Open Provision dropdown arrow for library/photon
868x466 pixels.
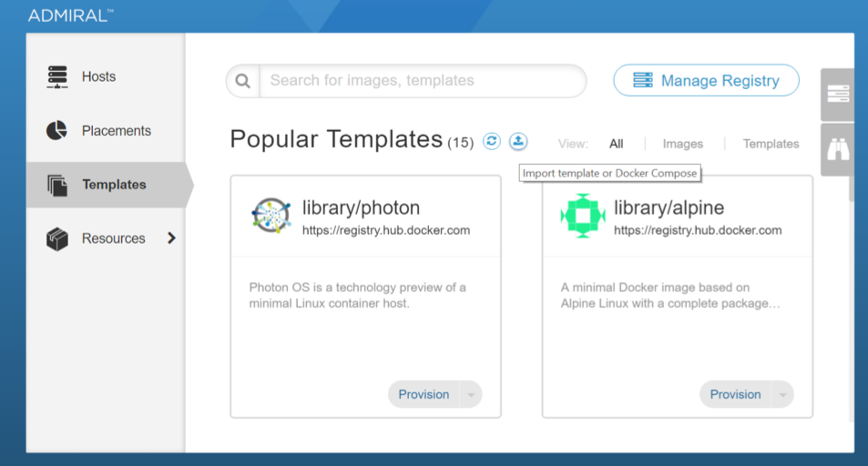coord(471,395)
